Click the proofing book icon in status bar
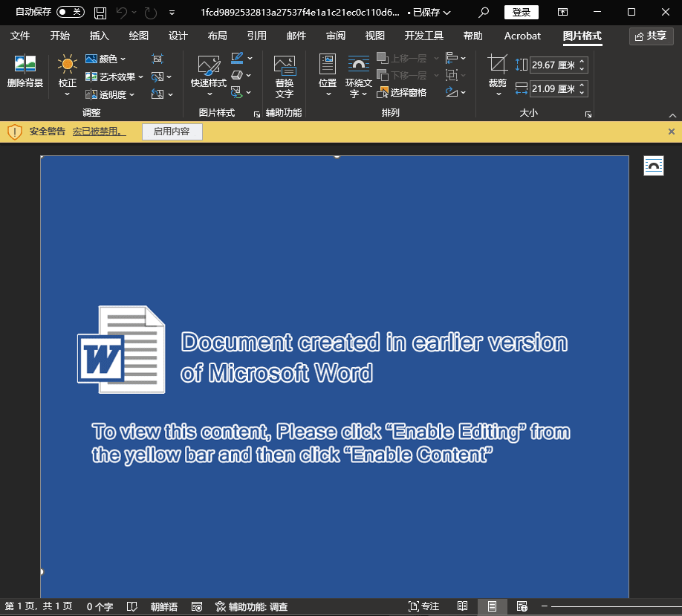Screen dimensions: 682x616 tap(131, 606)
